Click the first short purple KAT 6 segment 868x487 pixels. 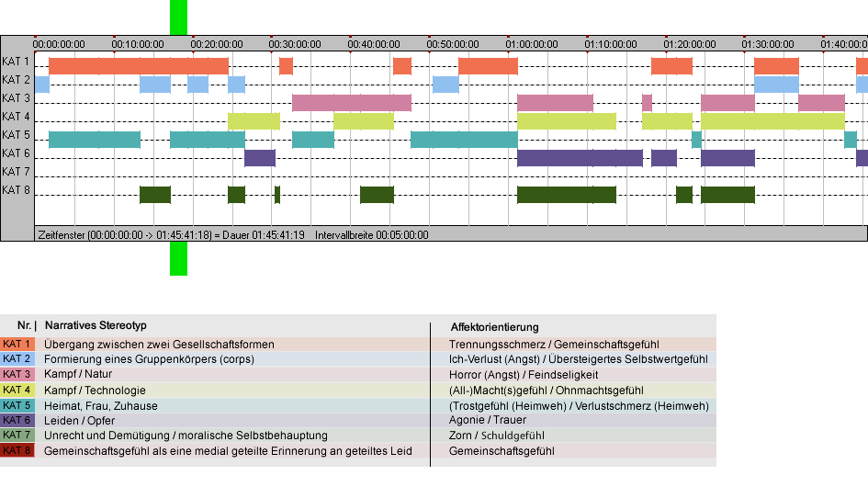pyautogui.click(x=260, y=158)
